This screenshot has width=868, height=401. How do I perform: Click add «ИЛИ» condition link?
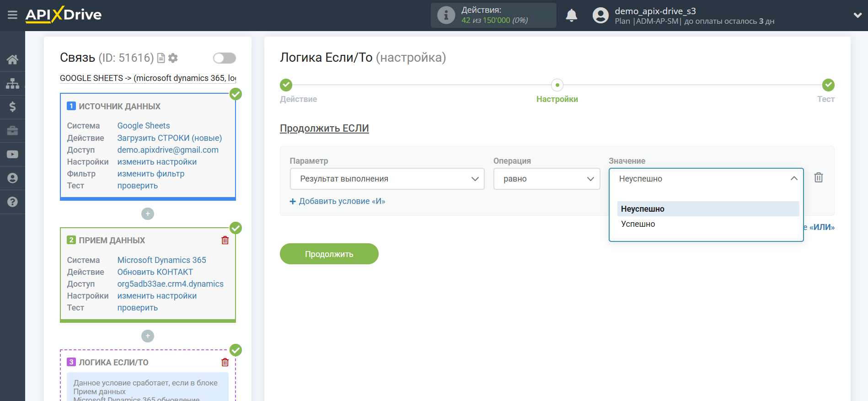coord(820,227)
